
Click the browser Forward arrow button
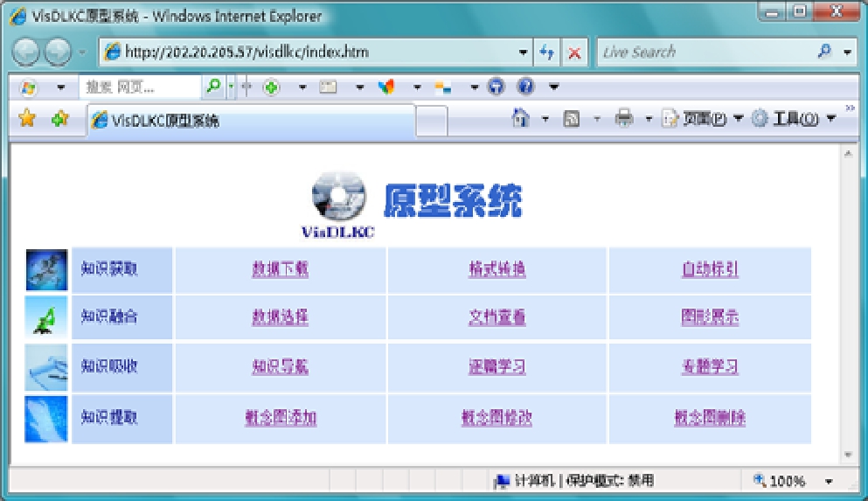point(58,52)
